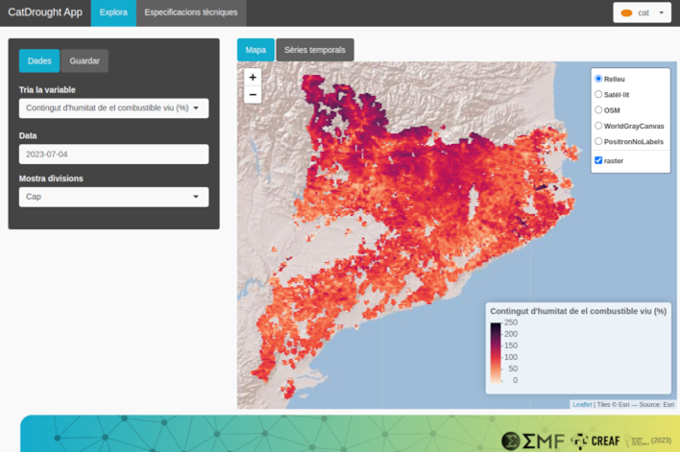Viewport: 680px width, 452px height.
Task: Choose the OSM base map option
Action: click(598, 110)
